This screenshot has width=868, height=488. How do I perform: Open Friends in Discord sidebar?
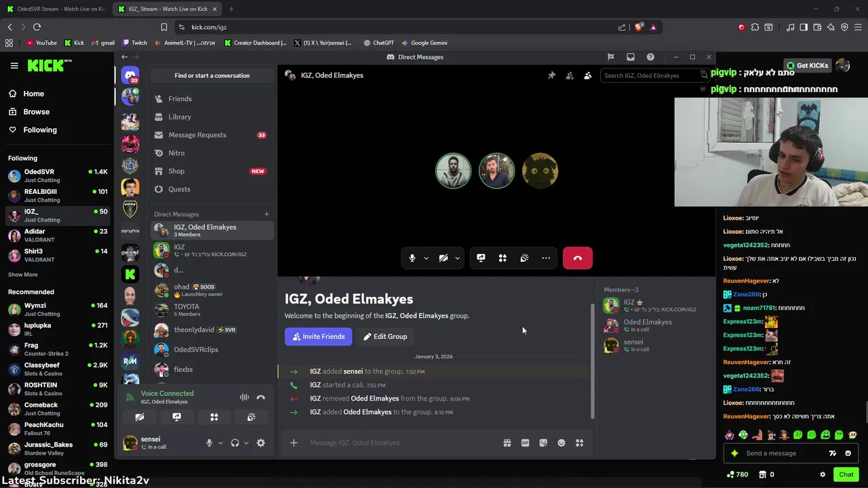[x=212, y=99]
